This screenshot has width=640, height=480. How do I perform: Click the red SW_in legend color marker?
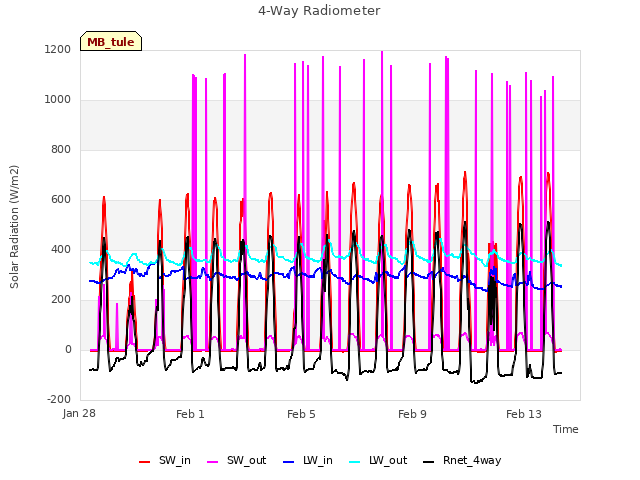[x=144, y=462]
